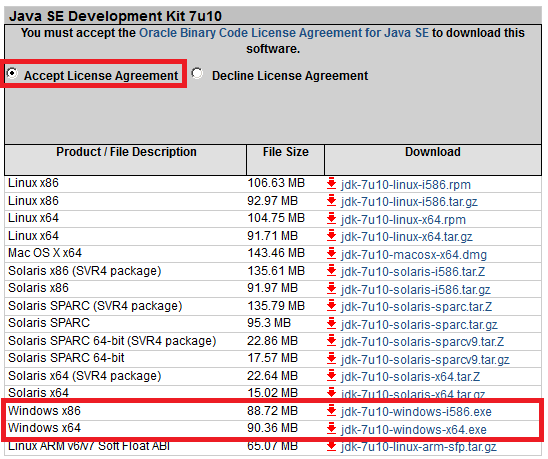The width and height of the screenshot is (548, 459).
Task: Click red download arrow beside solaris-sparcv9.tar.gz
Action: click(331, 358)
